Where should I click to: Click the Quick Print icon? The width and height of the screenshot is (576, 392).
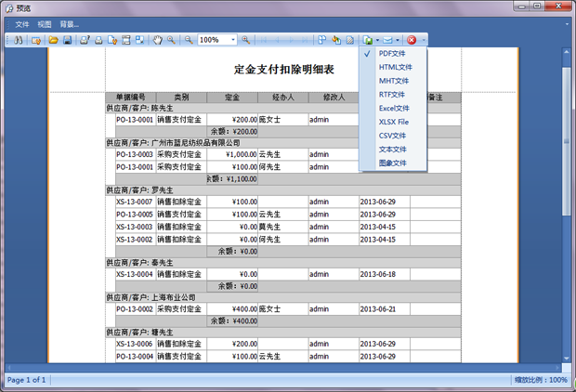[98, 40]
